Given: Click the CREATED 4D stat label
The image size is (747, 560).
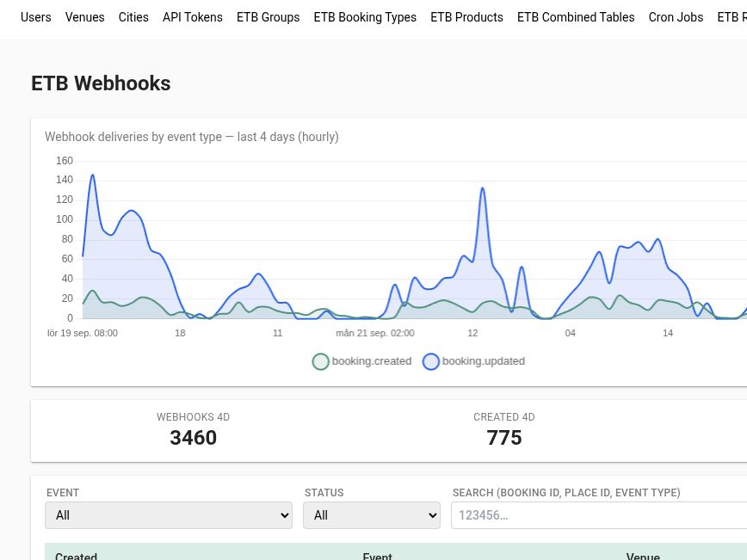Looking at the screenshot, I should [x=504, y=417].
